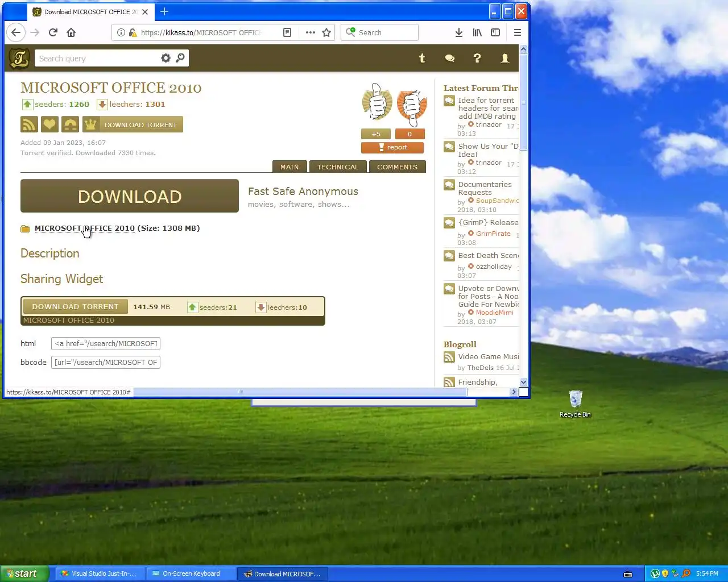This screenshot has width=728, height=582.
Task: Open the Firefox downloads panel
Action: coord(458,32)
